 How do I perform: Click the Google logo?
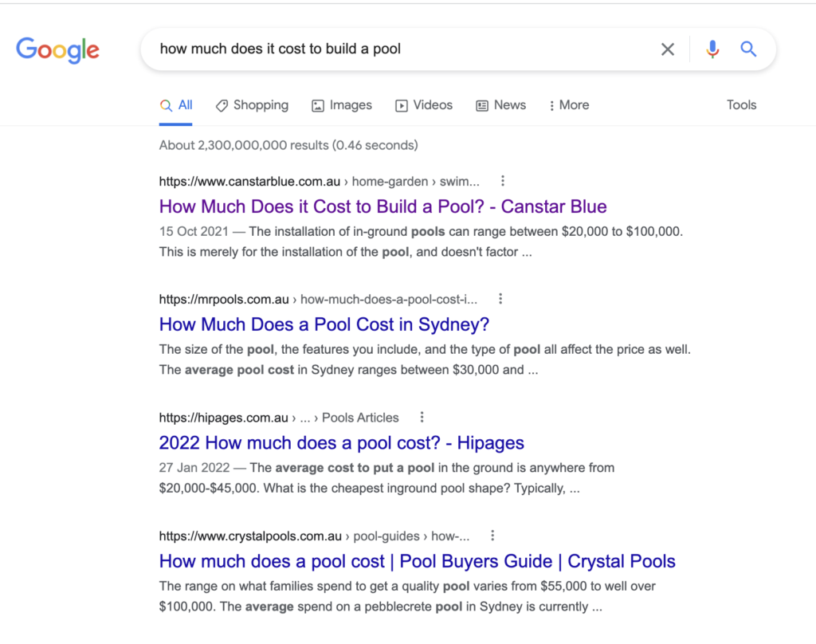coord(57,50)
